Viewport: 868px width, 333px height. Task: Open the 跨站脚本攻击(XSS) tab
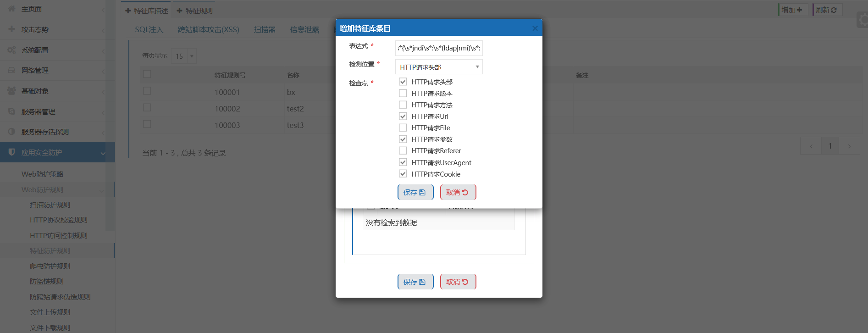click(x=208, y=29)
